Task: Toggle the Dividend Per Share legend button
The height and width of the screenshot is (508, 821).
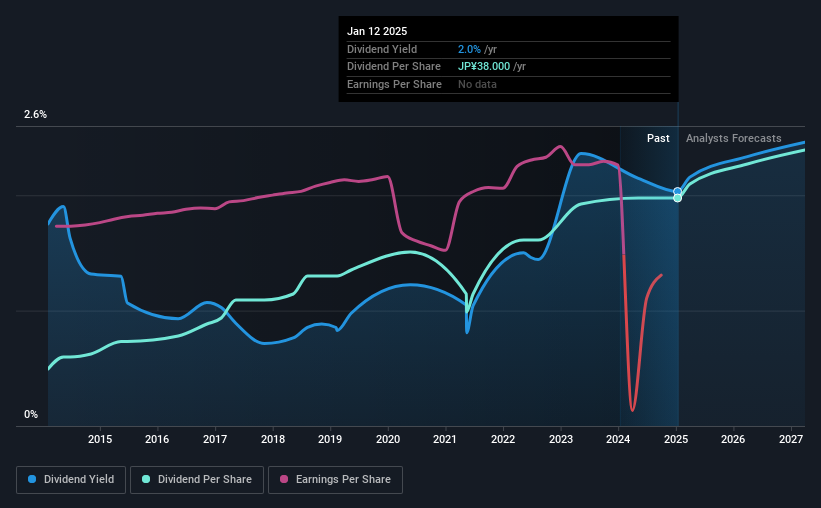Action: point(197,480)
